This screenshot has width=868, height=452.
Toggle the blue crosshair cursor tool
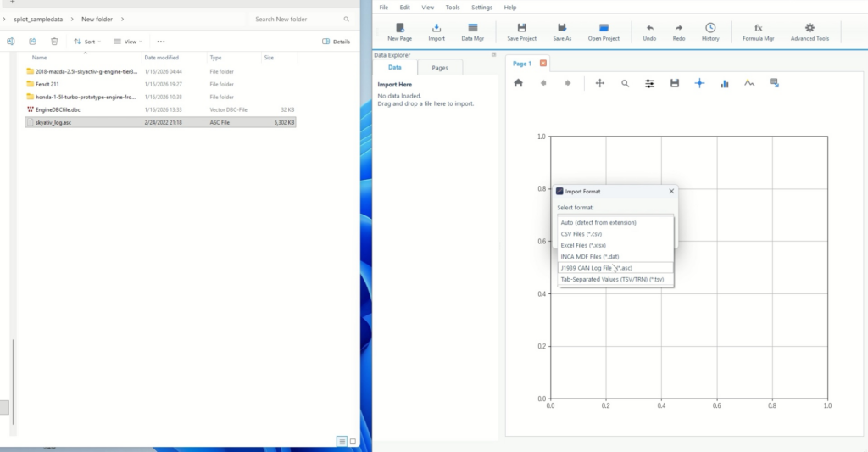point(699,83)
